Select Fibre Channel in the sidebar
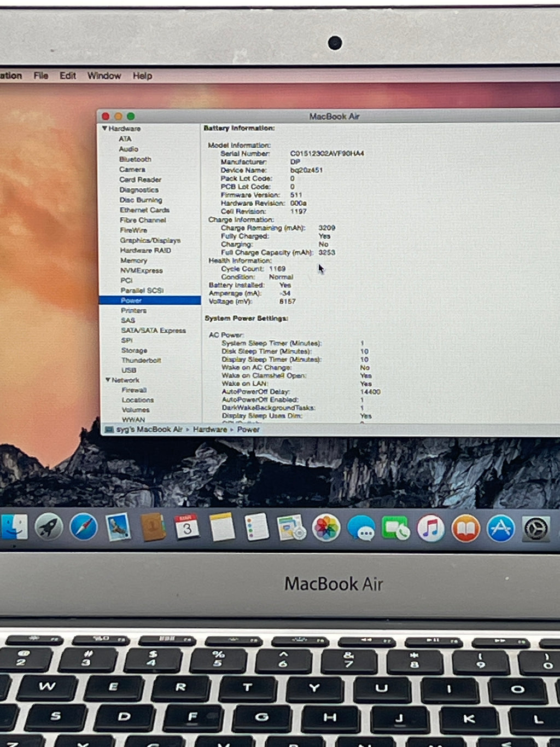Screen dimensions: 560x747 pos(143,220)
